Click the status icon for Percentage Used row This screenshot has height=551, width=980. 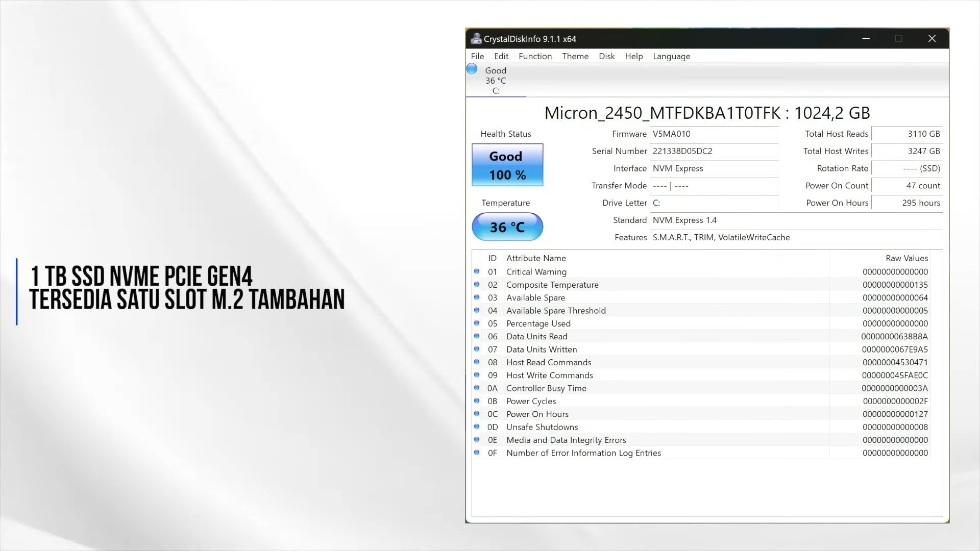477,323
